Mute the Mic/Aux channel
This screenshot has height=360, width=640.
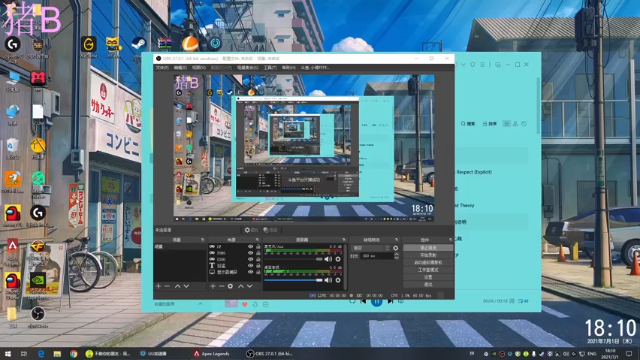(x=328, y=259)
